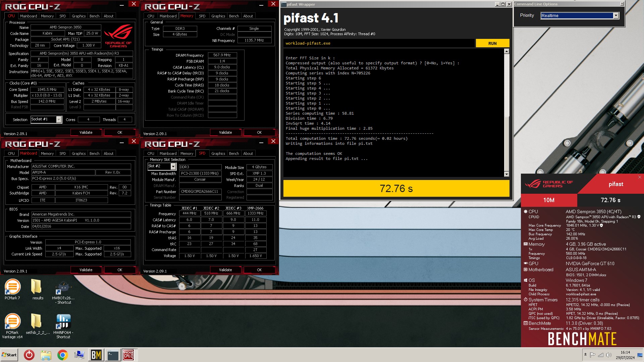Screen dimensions: 644x362
Task: Open the Action Center flag icon
Action: pyautogui.click(x=593, y=355)
